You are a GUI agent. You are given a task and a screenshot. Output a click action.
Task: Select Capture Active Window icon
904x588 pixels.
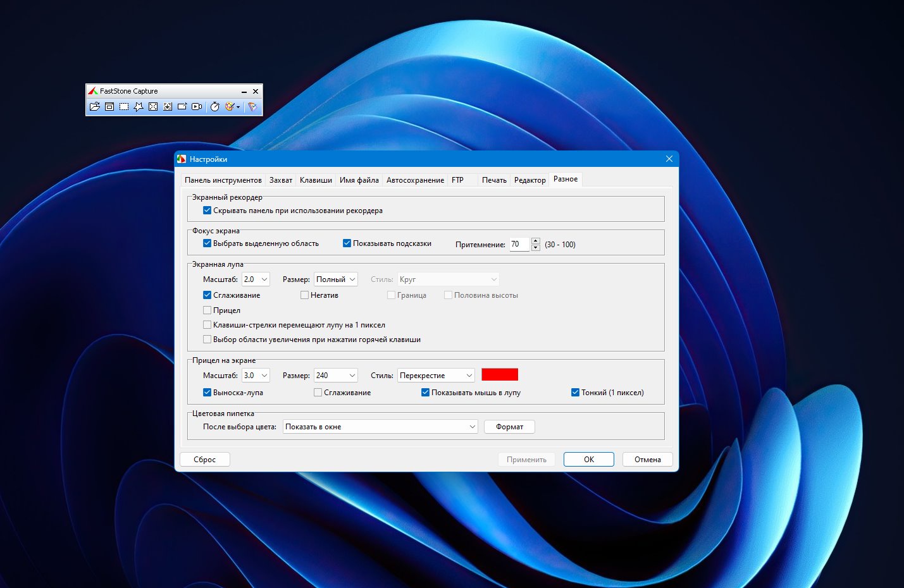pos(109,107)
